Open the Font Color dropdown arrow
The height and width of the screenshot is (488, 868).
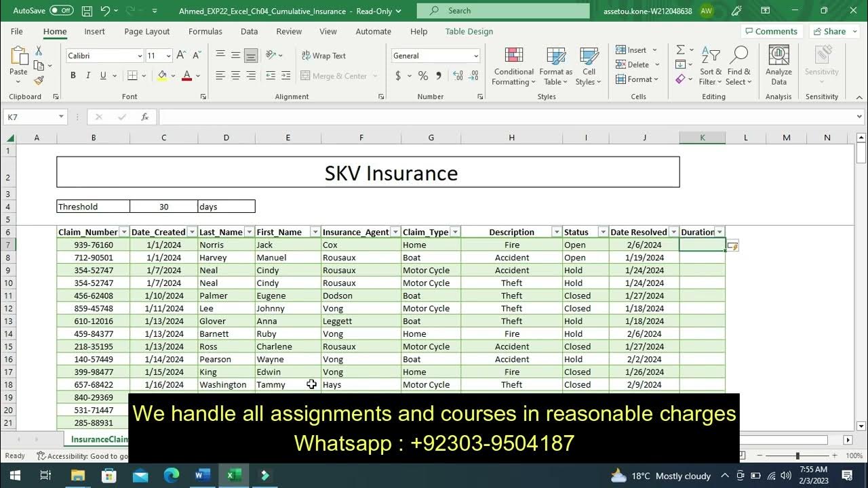[198, 76]
